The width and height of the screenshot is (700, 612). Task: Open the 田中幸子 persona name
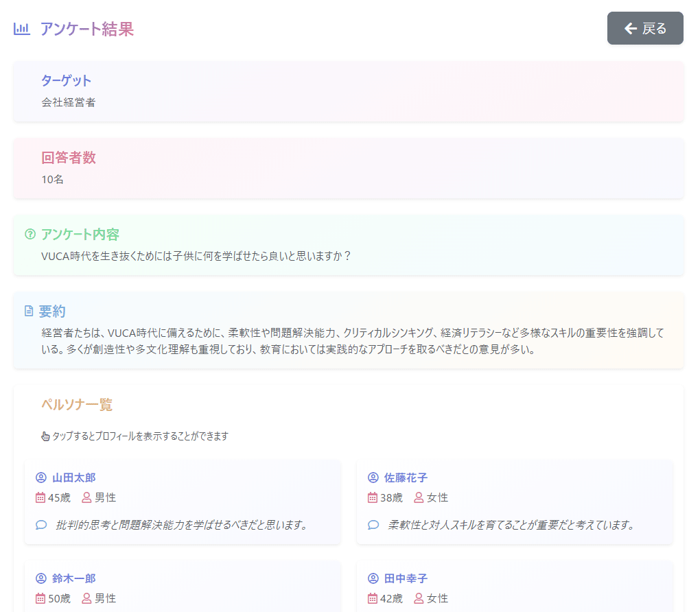(406, 578)
